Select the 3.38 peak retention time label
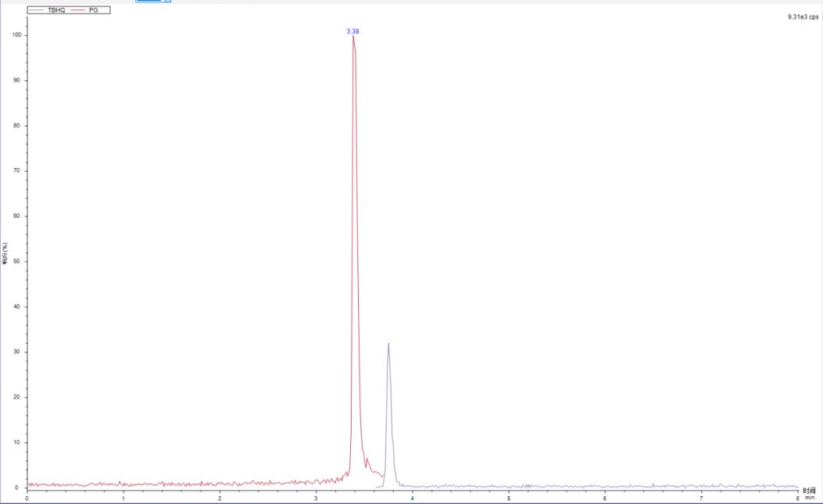 [352, 31]
